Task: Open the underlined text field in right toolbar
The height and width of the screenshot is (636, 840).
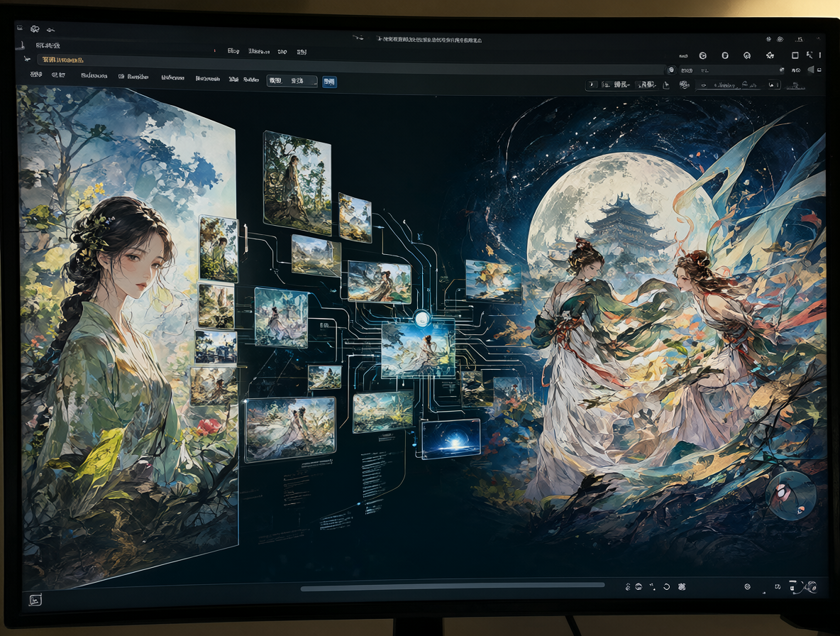Action: coord(729,85)
